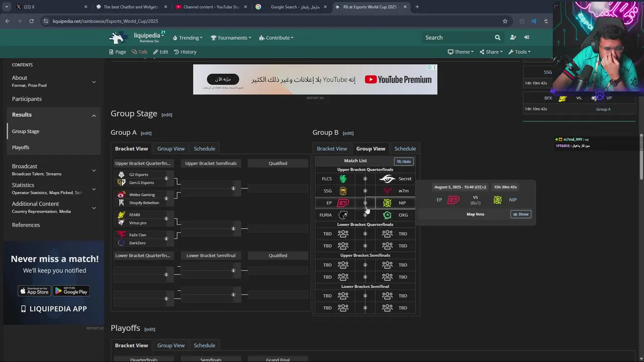Click in the Search input field
This screenshot has height=362, width=644.
458,37
